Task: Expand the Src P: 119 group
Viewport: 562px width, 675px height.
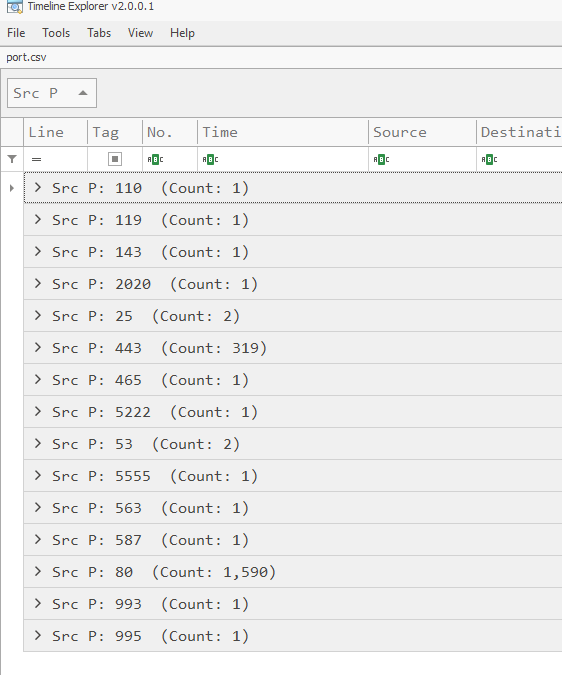Action: point(38,220)
